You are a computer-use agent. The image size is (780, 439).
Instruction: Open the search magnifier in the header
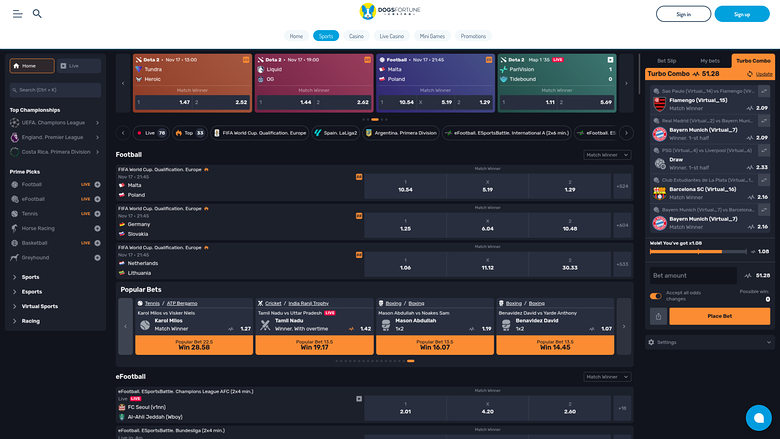[37, 14]
